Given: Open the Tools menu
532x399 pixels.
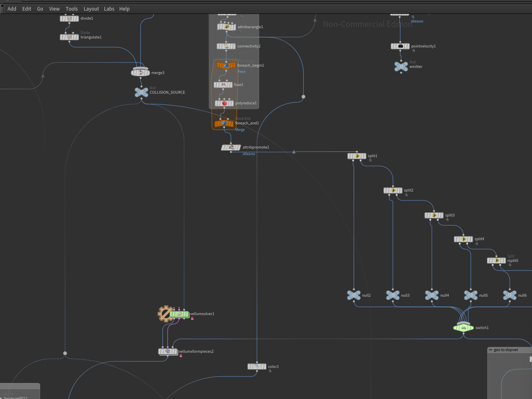Looking at the screenshot, I should tap(72, 9).
